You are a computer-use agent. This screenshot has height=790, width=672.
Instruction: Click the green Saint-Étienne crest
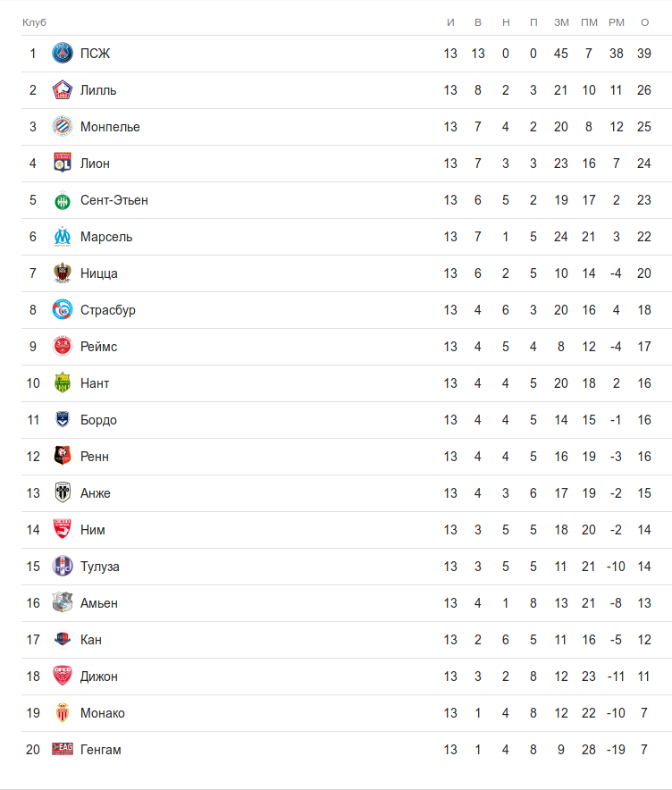click(62, 200)
